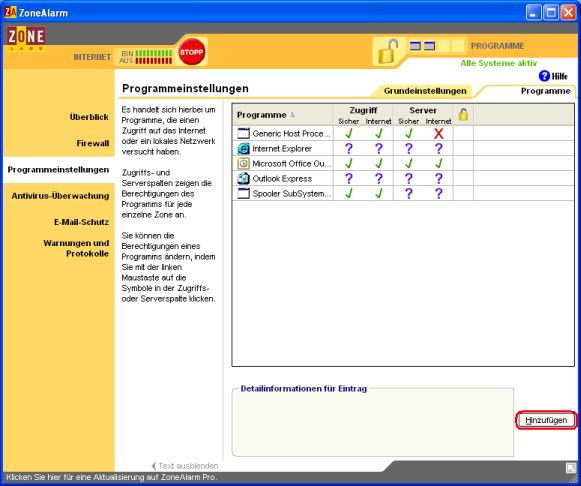Click the Spooler SubSystem program icon

243,193
